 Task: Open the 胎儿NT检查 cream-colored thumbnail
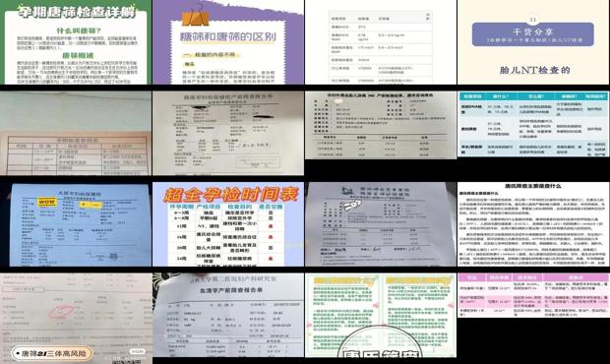[533, 42]
